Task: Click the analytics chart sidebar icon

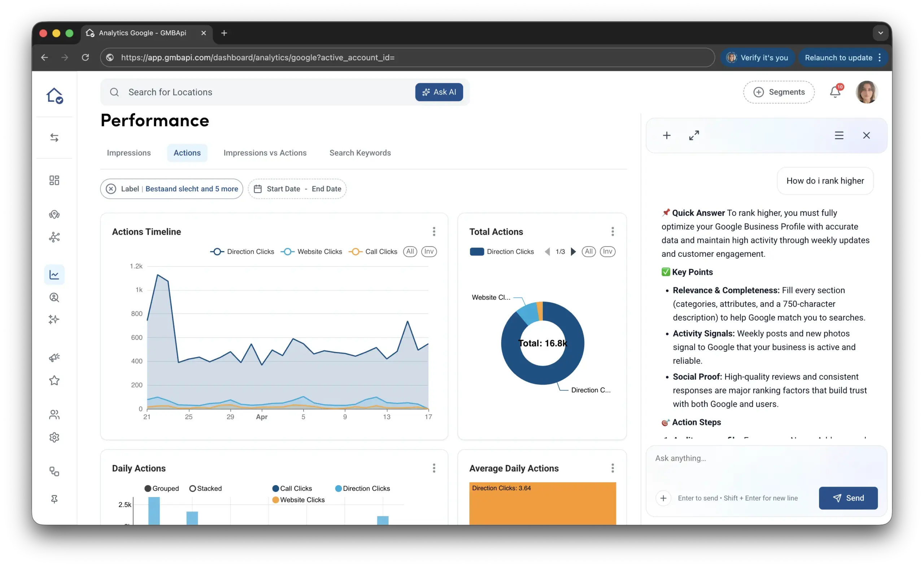Action: [x=55, y=275]
